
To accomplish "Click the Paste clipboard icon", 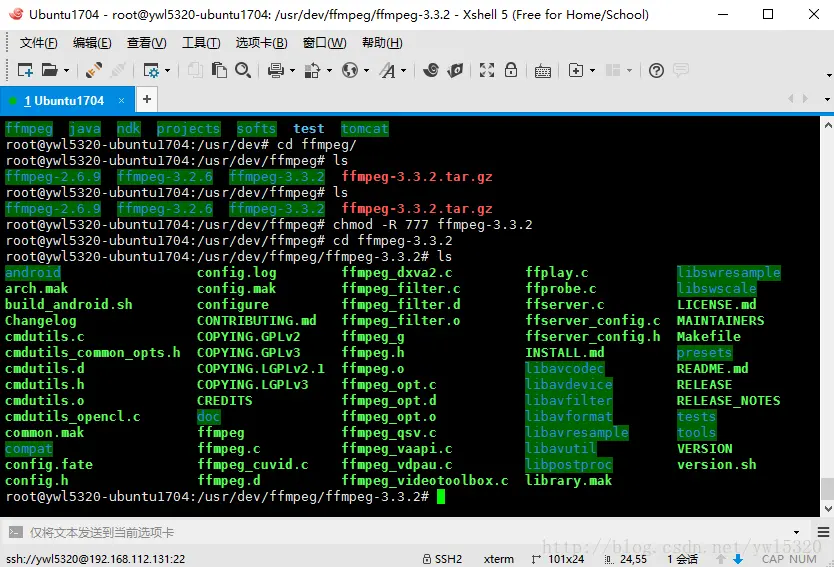I will (x=219, y=70).
